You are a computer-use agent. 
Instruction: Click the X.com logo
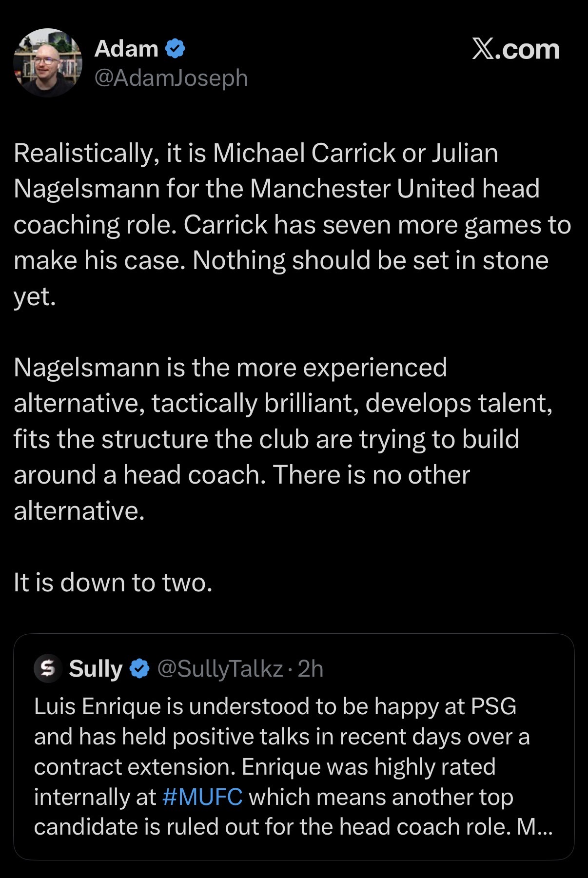tap(515, 50)
